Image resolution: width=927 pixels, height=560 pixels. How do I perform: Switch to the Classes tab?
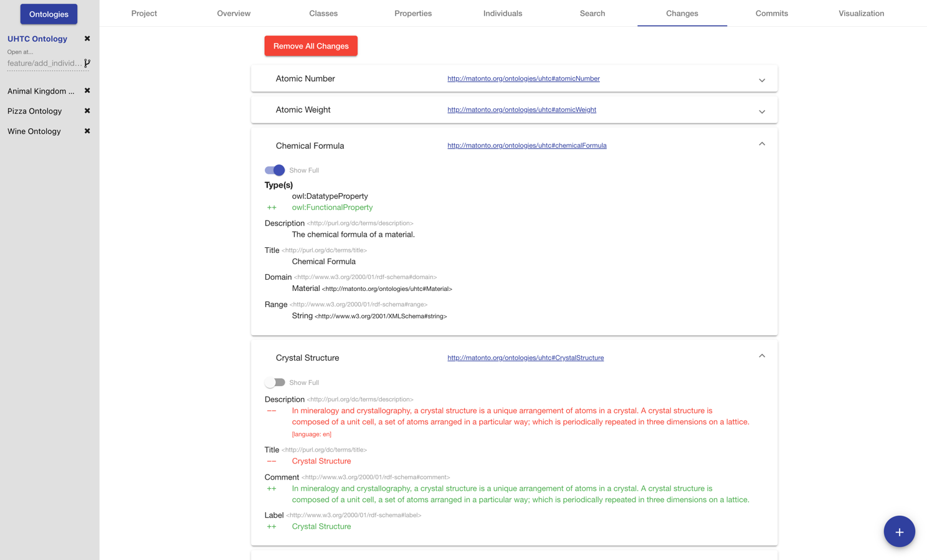tap(323, 13)
